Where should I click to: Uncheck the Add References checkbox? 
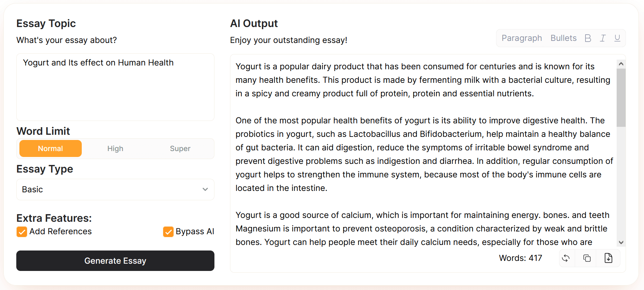(22, 232)
